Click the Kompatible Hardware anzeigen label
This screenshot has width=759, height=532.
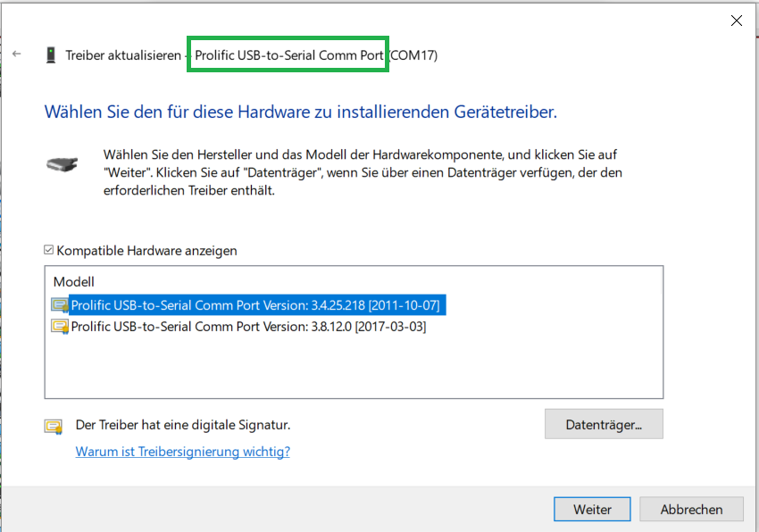coord(146,251)
